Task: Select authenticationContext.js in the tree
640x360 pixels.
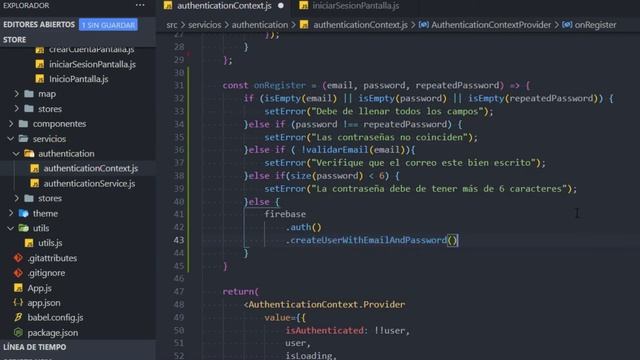Action: point(91,169)
